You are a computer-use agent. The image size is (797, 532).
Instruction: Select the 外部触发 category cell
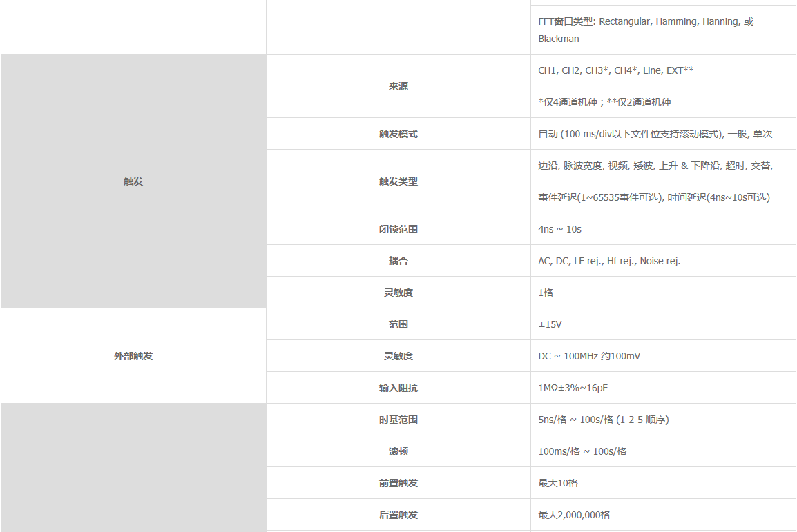tap(133, 356)
